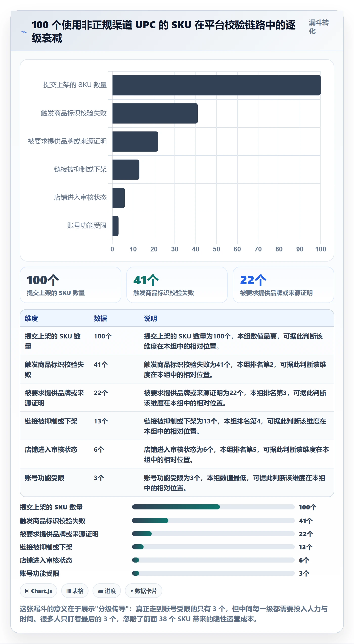This screenshot has height=644, width=354.
Task: Click the progress bar for 提交上架的 SKU 数量
Action: pyautogui.click(x=213, y=507)
